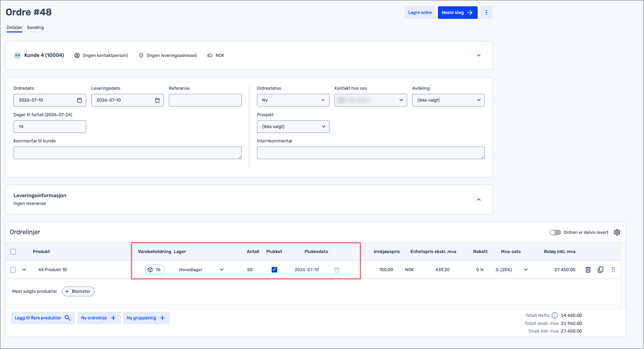Click the Plukkedato value 2026-07-10
The image size is (644, 349).
click(x=307, y=270)
